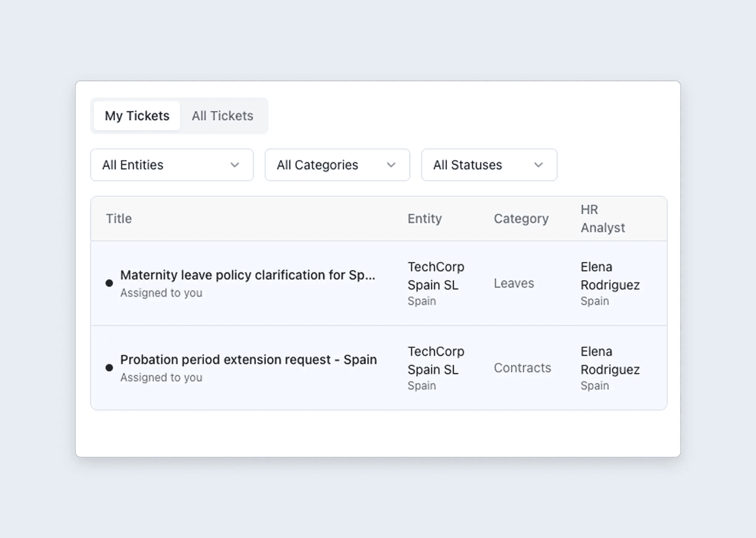This screenshot has width=756, height=538.
Task: Open the All Statuses dropdown
Action: click(489, 165)
